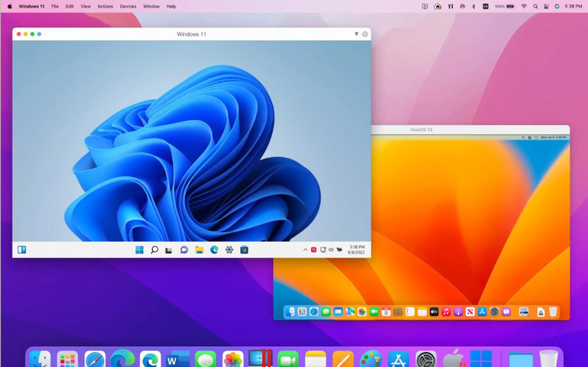Open Task View in the Windows taskbar

[x=169, y=250]
